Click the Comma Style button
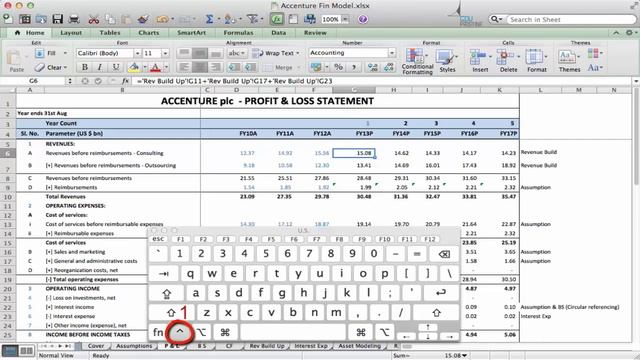640x360 pixels. pos(354,67)
